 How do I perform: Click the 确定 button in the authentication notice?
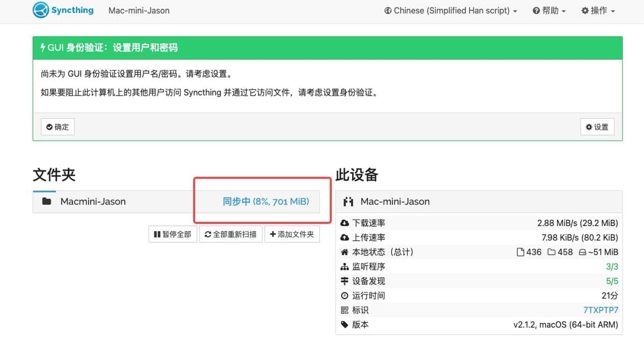coord(57,127)
